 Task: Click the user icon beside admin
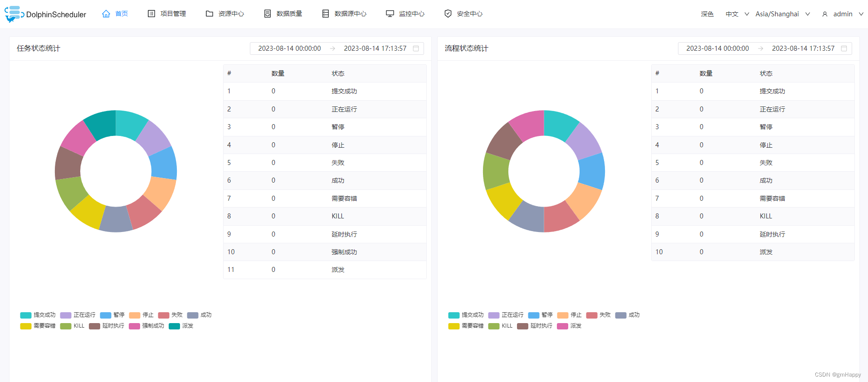pos(825,14)
